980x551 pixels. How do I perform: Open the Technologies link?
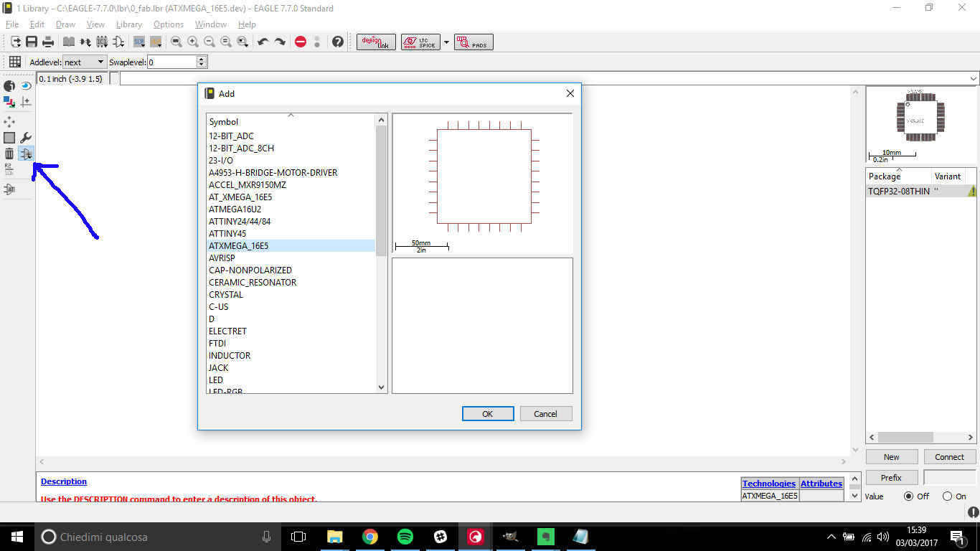tap(769, 484)
